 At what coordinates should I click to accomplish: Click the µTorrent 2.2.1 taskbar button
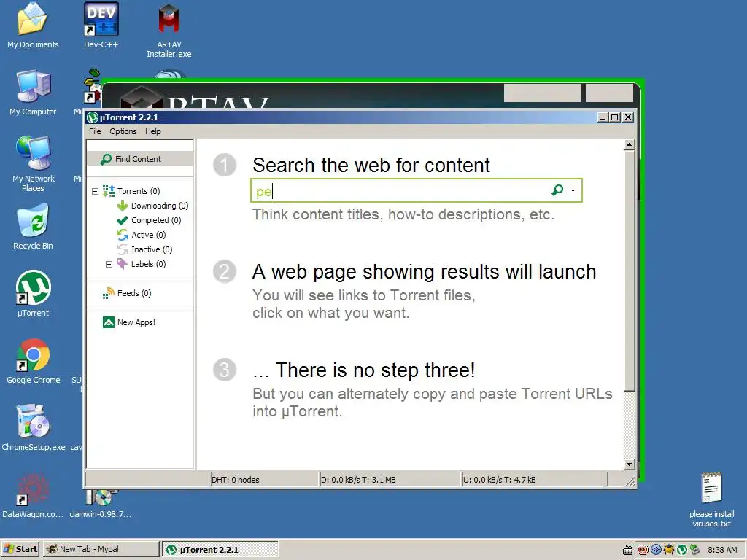coord(220,550)
